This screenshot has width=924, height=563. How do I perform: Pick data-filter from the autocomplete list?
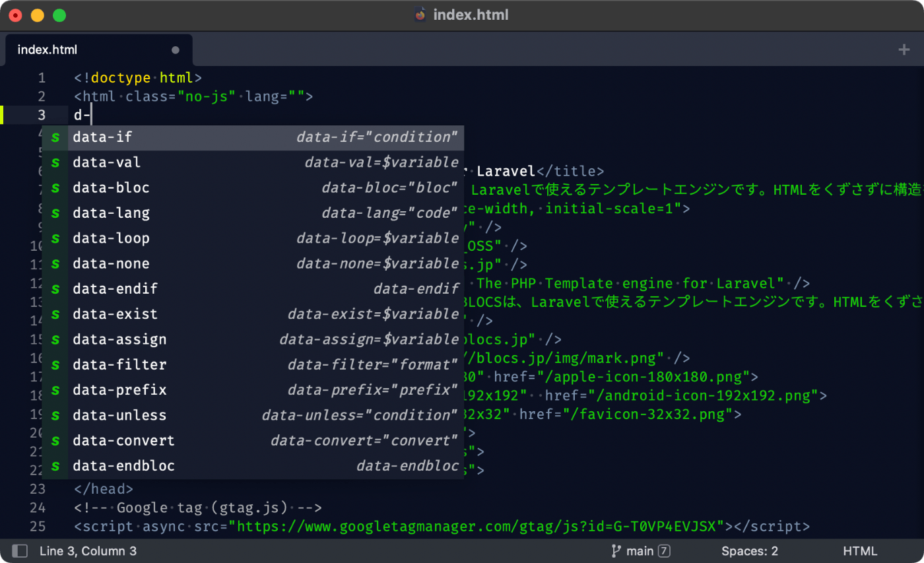coord(253,365)
